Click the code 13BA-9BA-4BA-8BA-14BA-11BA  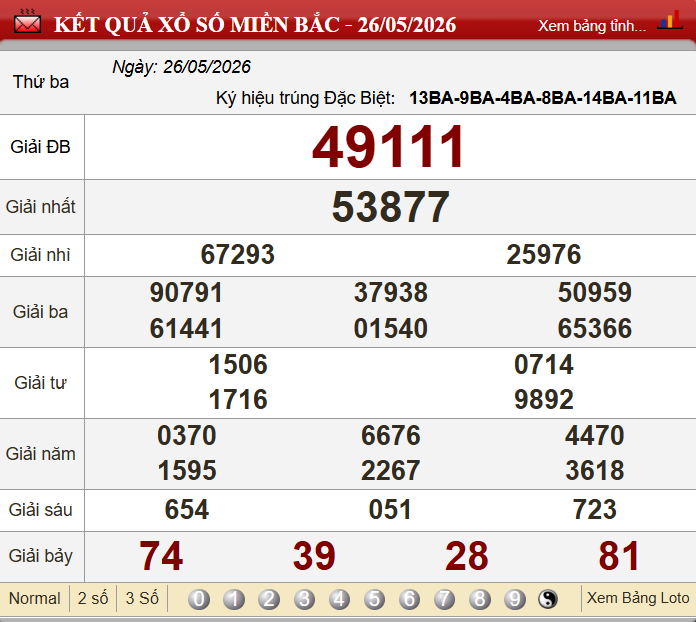point(543,98)
